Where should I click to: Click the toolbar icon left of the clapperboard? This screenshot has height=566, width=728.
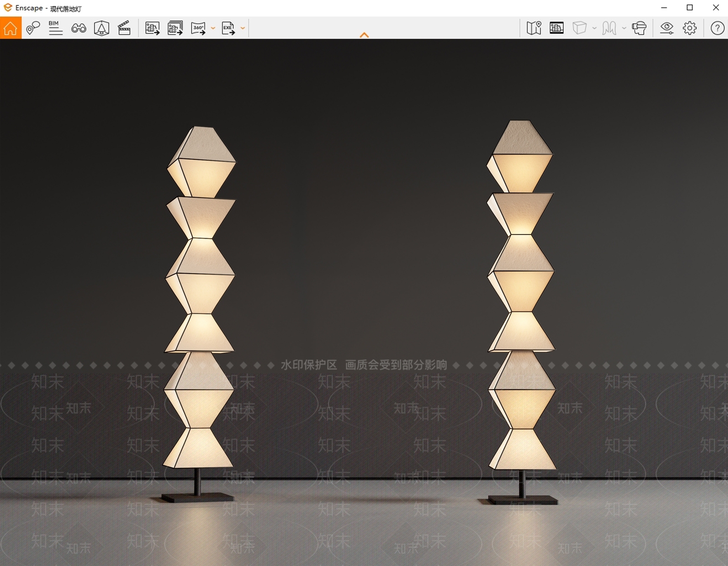coord(101,28)
